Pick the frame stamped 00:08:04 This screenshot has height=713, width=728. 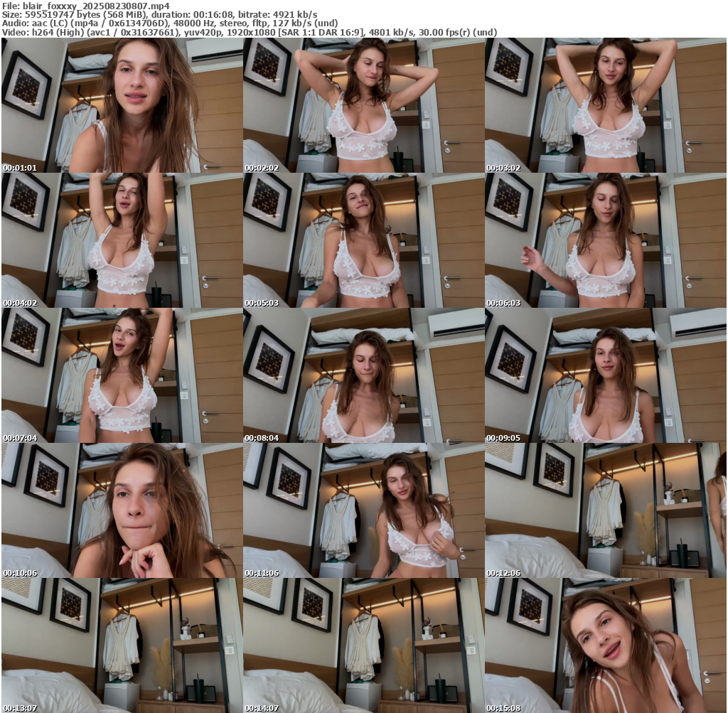tap(364, 375)
